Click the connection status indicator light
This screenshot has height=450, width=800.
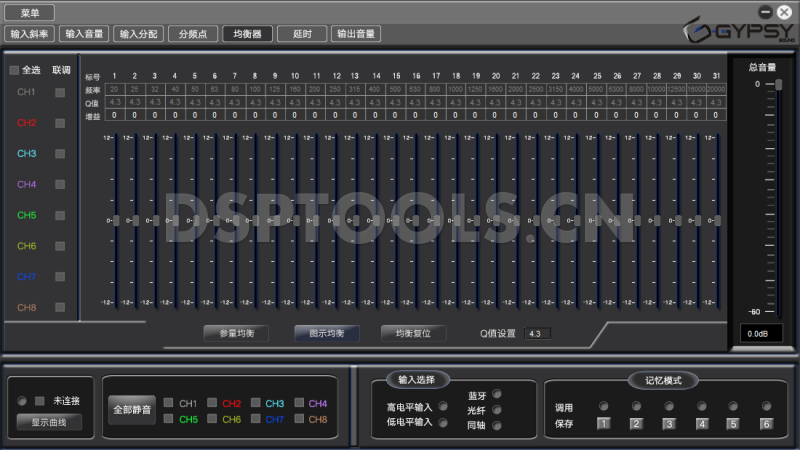coord(22,400)
